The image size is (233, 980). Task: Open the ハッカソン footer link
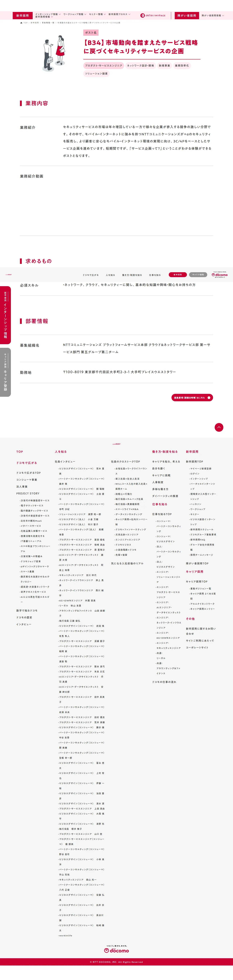196,504
